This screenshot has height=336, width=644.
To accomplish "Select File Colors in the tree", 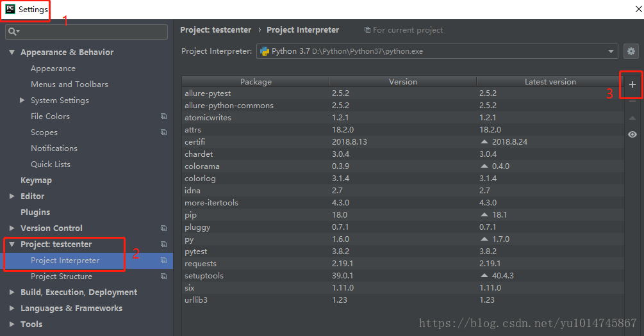I will tap(50, 116).
